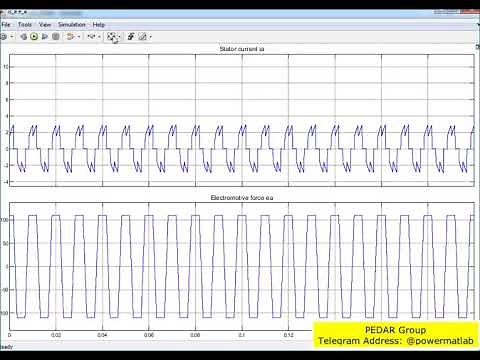The height and width of the screenshot is (360, 480).
Task: Click the 0.12 time axis label
Action: [x=288, y=335]
